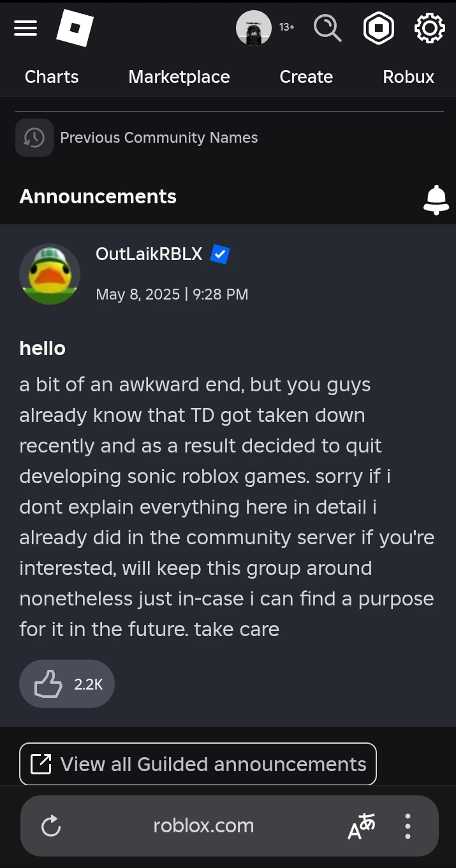Reload the page in browser
Screen dimensions: 456x868
[x=51, y=826]
